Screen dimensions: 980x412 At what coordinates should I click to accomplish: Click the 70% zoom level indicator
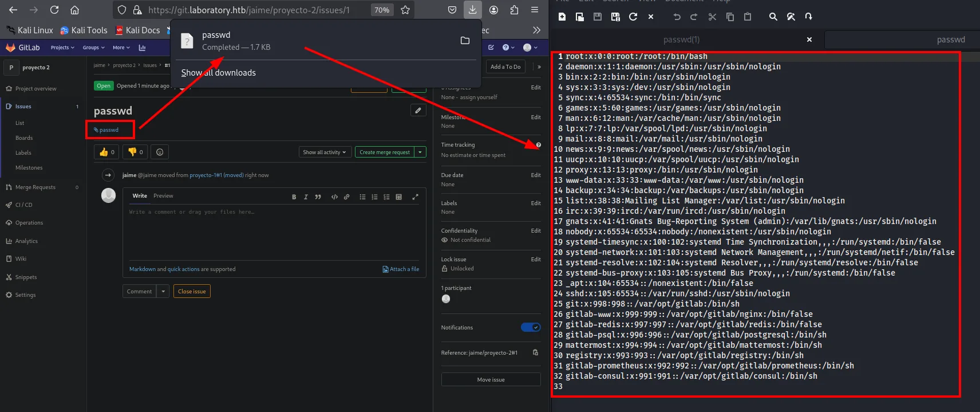pyautogui.click(x=382, y=10)
